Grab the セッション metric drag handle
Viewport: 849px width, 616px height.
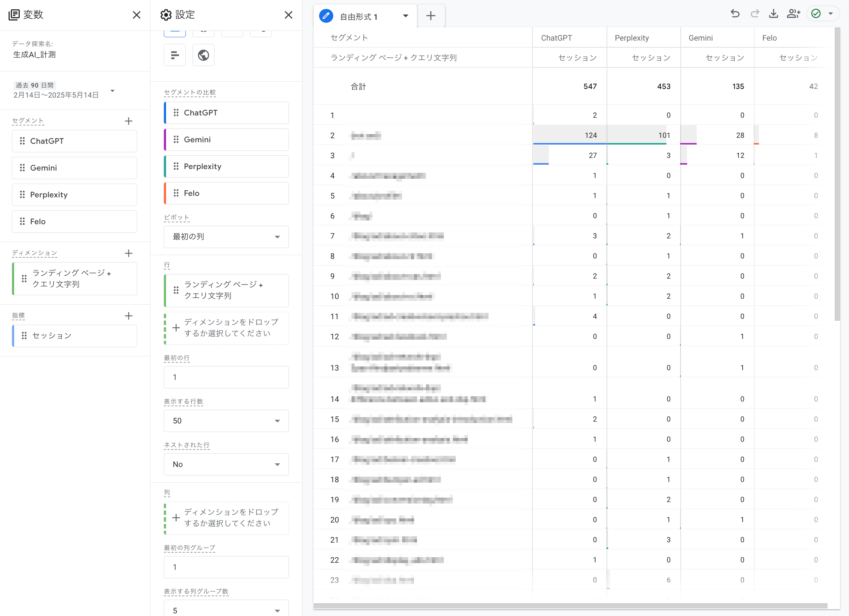click(x=24, y=336)
